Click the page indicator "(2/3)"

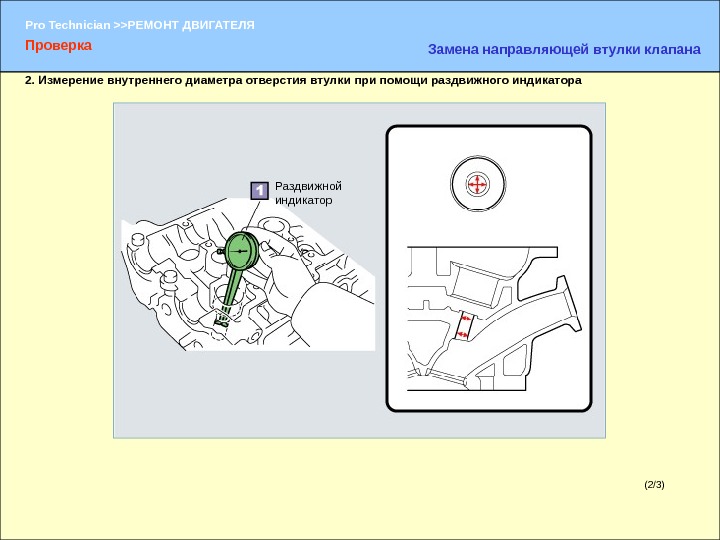(x=654, y=484)
